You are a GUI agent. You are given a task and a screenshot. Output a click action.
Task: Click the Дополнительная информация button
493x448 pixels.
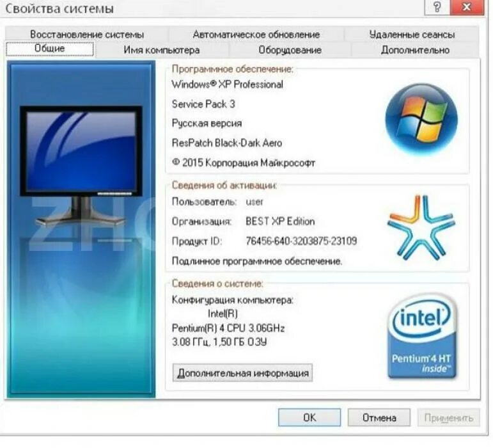tap(242, 373)
